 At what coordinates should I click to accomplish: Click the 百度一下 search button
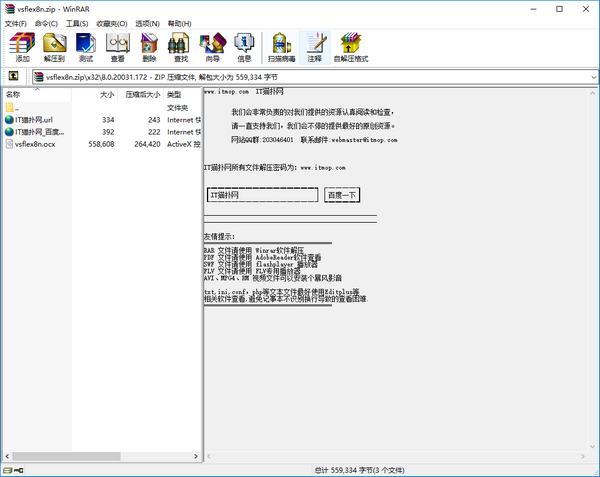click(342, 195)
